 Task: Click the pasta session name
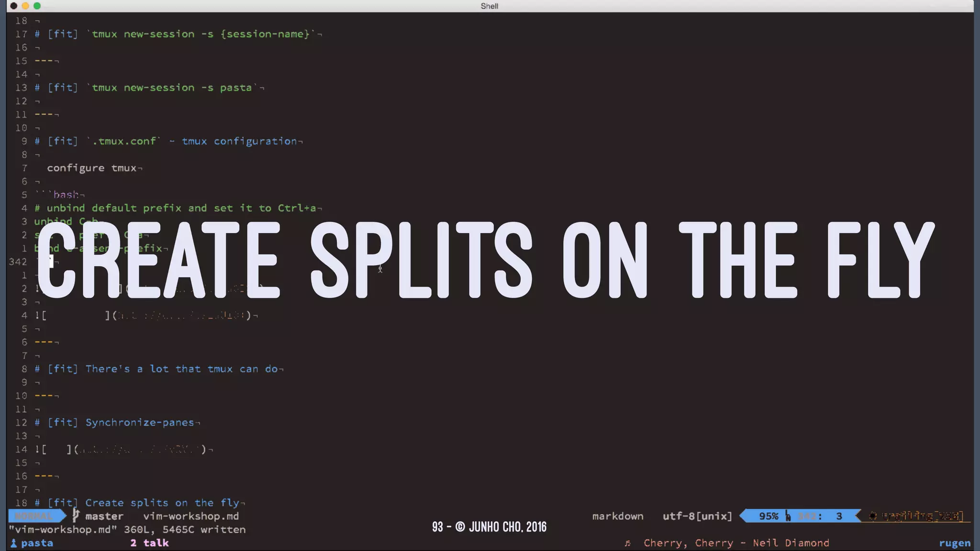point(37,543)
